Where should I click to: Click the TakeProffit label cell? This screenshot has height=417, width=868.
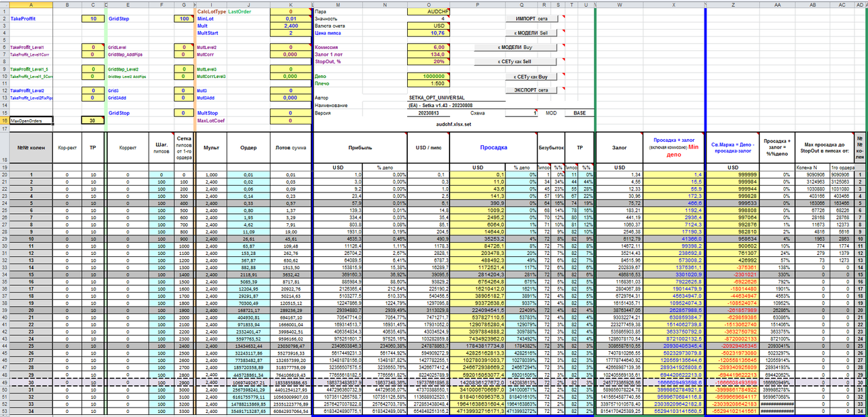click(31, 19)
